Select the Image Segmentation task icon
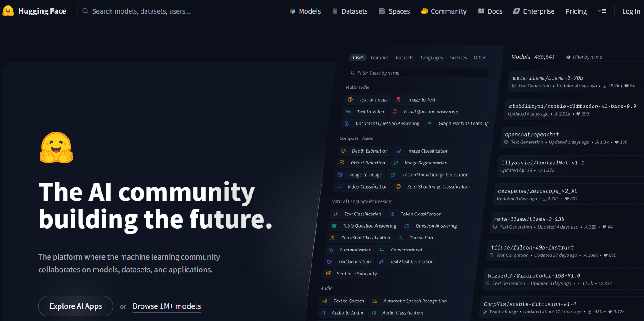This screenshot has height=321, width=644. (x=396, y=163)
